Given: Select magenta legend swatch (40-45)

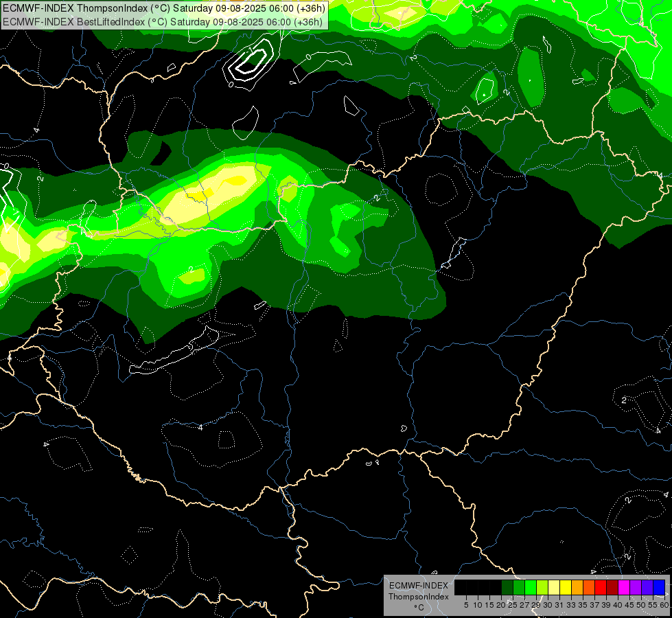Looking at the screenshot, I should tap(624, 587).
